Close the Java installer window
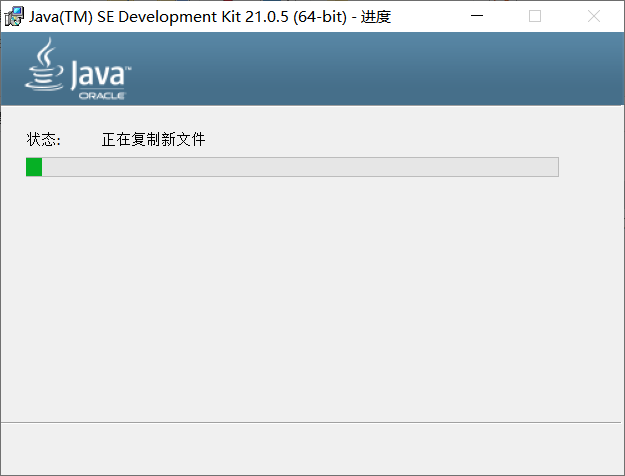 click(594, 16)
